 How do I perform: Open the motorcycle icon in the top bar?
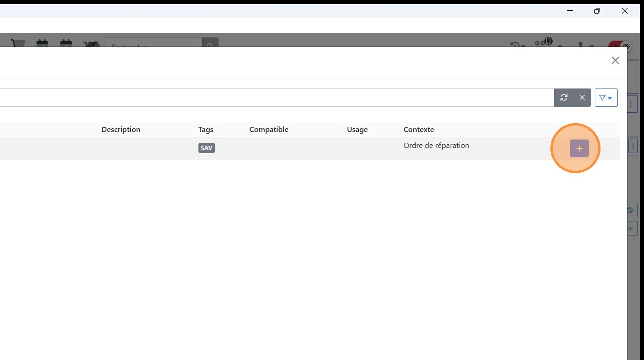pos(92,44)
